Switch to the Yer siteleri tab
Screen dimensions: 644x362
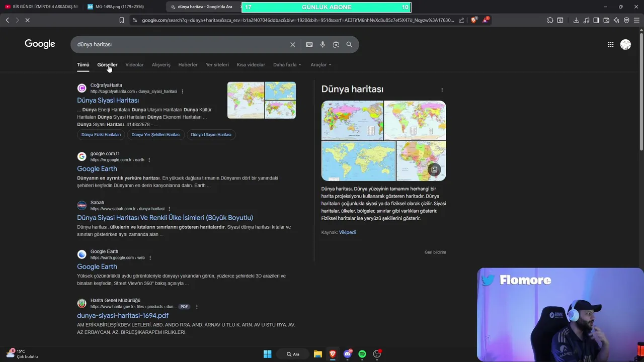217,65
